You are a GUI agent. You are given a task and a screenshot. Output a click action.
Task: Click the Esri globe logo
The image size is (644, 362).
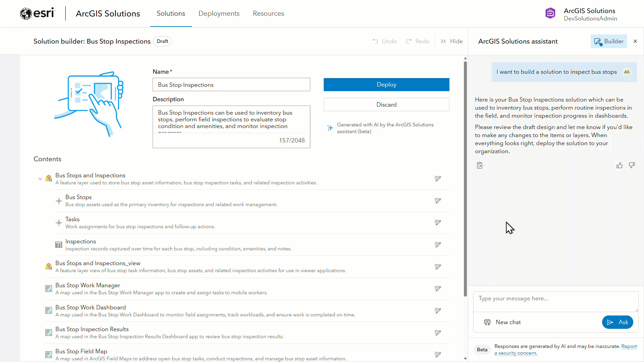click(x=26, y=13)
